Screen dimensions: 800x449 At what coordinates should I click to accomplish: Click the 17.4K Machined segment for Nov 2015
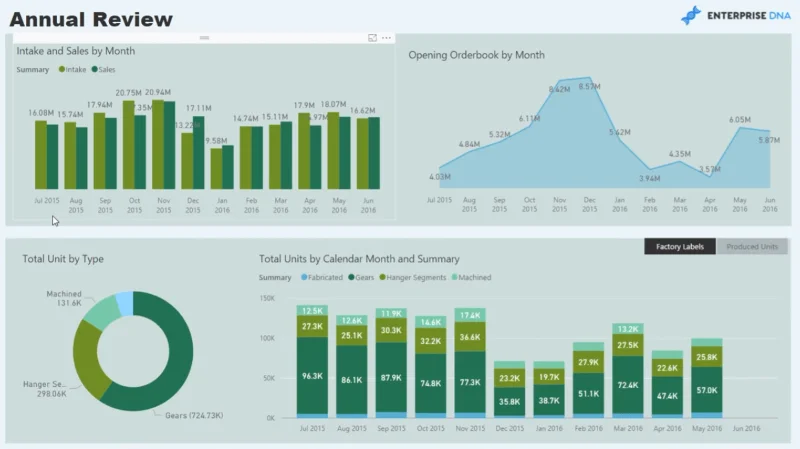pos(470,315)
